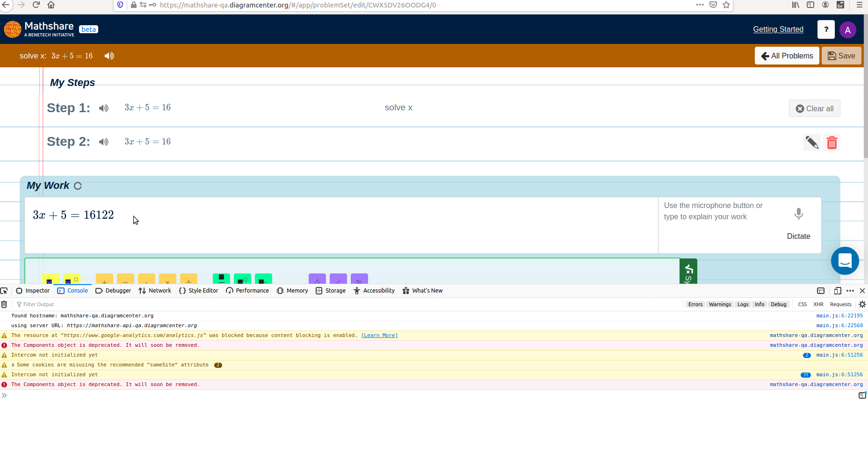
Task: Delete Step 2 with the trash icon
Action: click(x=832, y=142)
